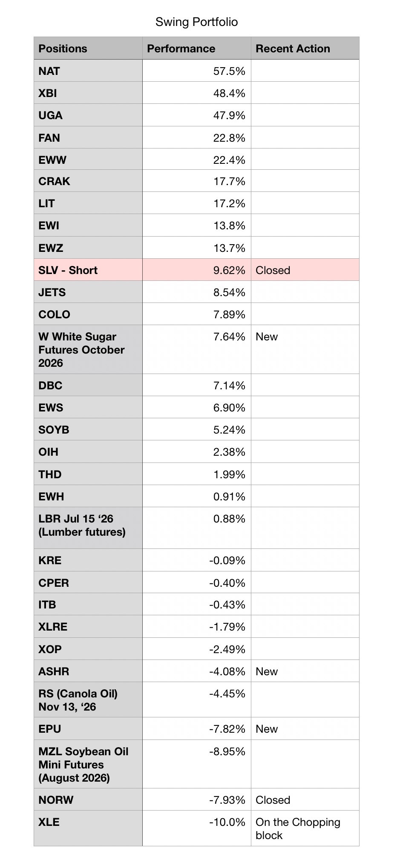Click the MZL Soybean Oil Mini Futures cell
The height and width of the screenshot is (868, 397).
(x=88, y=764)
